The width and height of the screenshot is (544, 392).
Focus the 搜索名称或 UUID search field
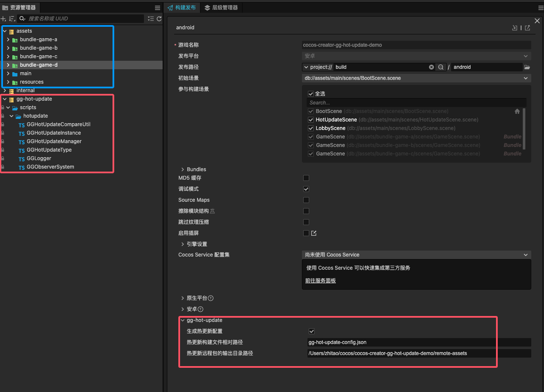[x=81, y=19]
